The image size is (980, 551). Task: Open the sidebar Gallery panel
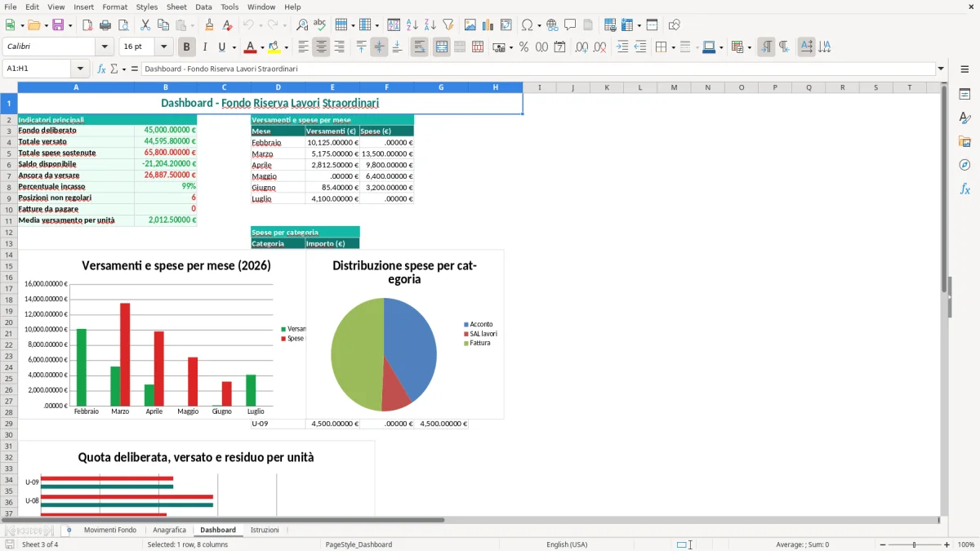click(964, 141)
